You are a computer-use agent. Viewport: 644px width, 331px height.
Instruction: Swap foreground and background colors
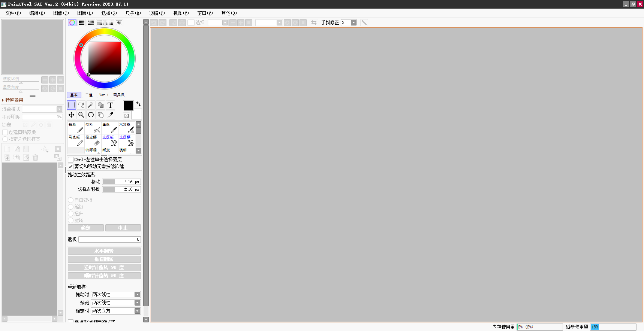click(x=138, y=104)
